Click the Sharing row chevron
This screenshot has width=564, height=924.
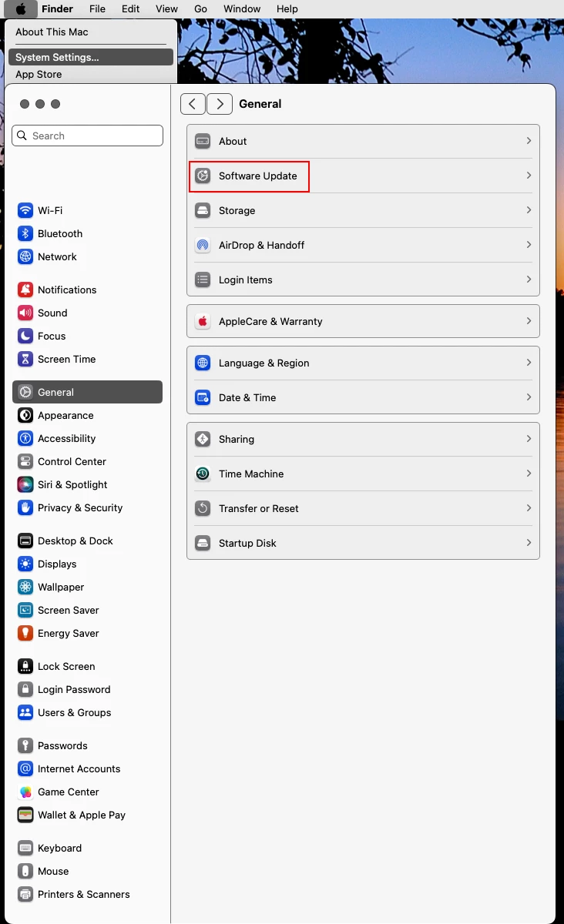(529, 439)
